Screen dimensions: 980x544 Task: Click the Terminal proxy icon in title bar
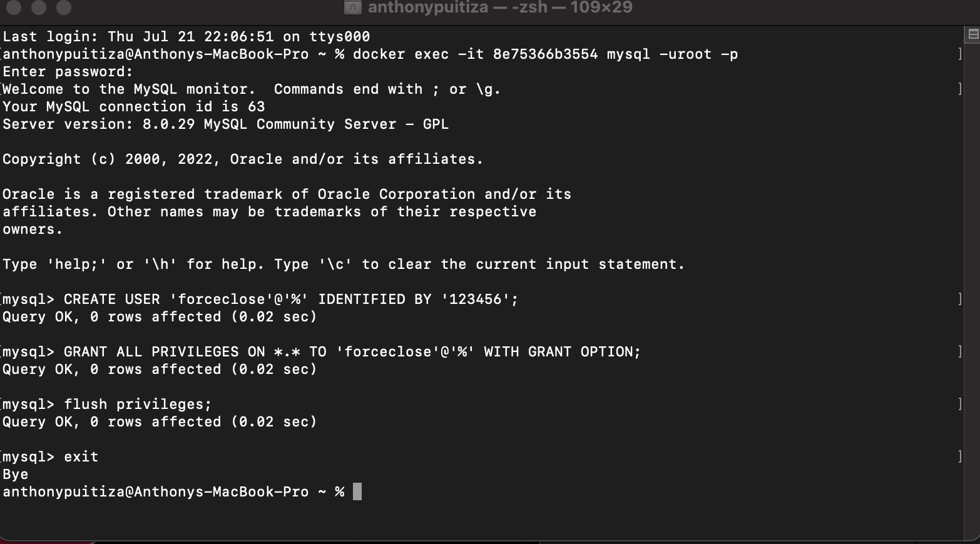(x=354, y=8)
